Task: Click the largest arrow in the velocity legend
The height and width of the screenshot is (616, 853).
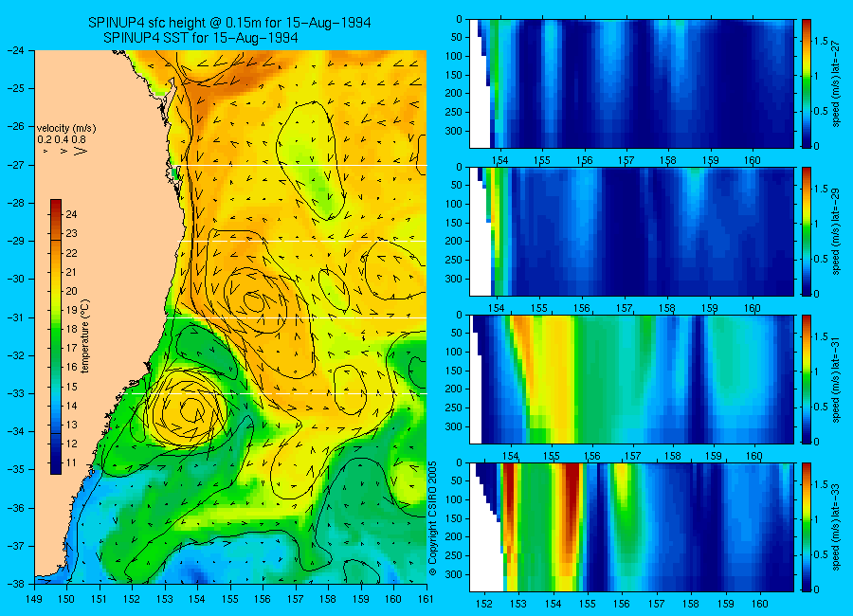Action: pos(81,152)
